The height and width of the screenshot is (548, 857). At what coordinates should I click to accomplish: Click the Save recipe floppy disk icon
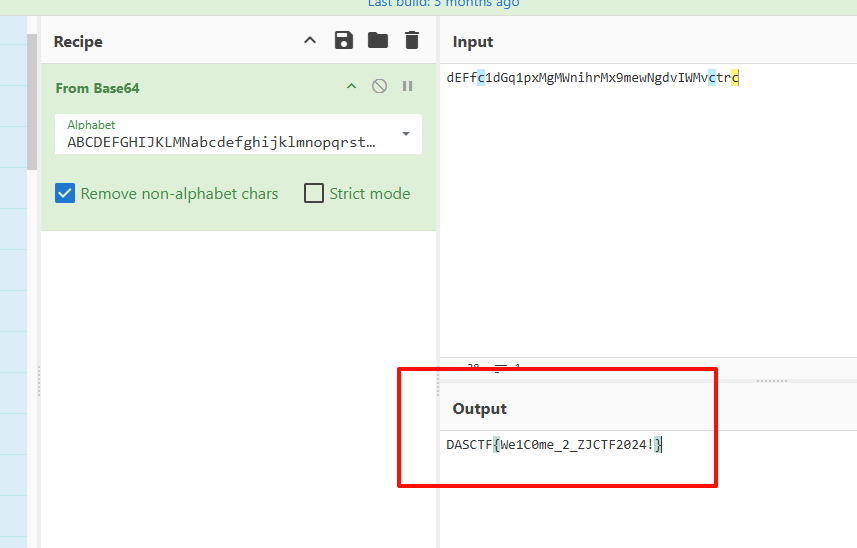click(344, 41)
